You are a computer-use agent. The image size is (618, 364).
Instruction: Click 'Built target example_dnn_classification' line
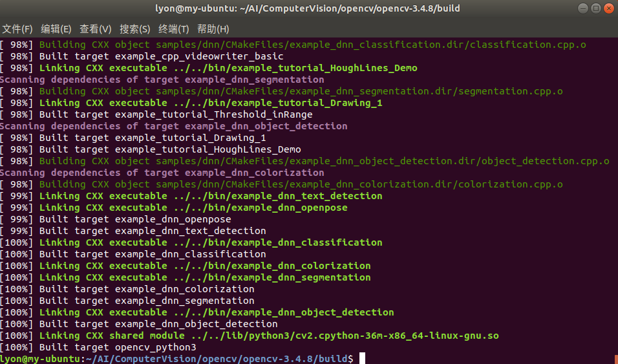pos(133,254)
